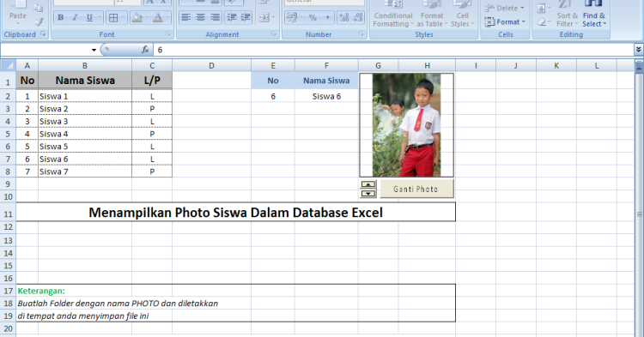Click the vertical scrollbar of the sheet
The height and width of the screenshot is (337, 644).
pos(639,214)
